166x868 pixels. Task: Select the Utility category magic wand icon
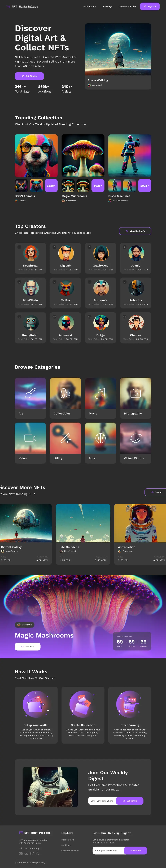click(x=65, y=438)
